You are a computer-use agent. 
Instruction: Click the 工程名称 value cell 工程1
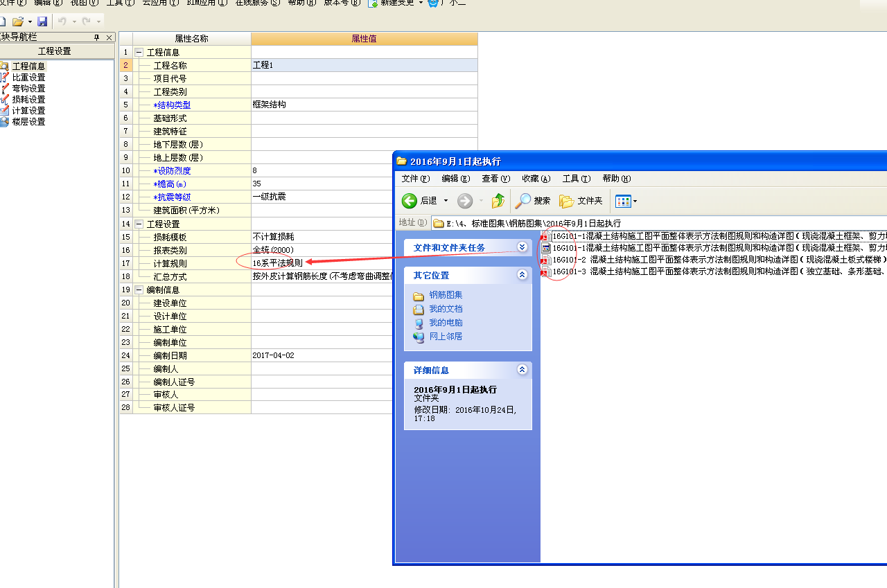(365, 65)
